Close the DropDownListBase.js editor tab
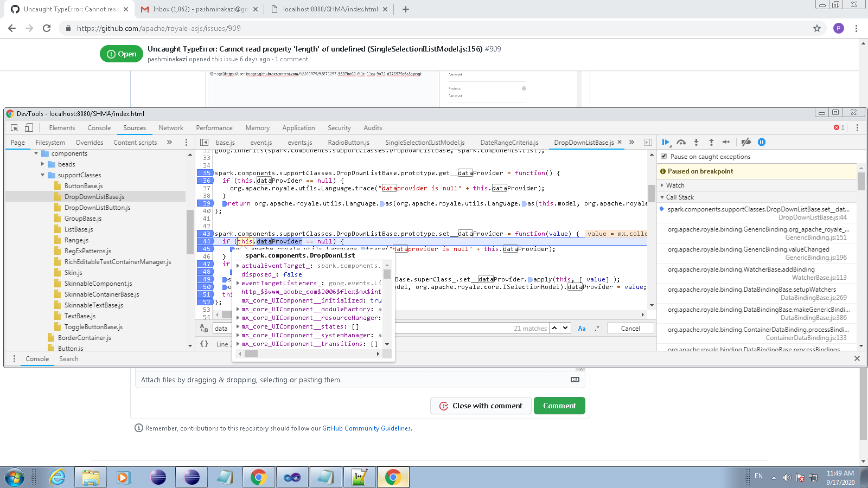The image size is (868, 488). pyautogui.click(x=620, y=142)
